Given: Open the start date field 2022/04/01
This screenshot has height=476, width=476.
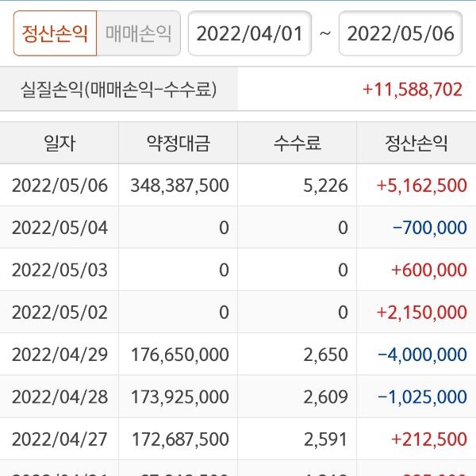Looking at the screenshot, I should pos(249,33).
